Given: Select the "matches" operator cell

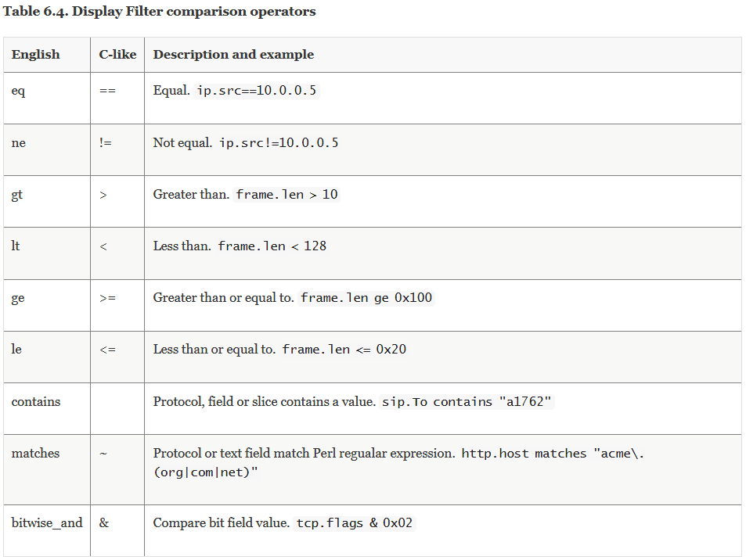Looking at the screenshot, I should [35, 454].
